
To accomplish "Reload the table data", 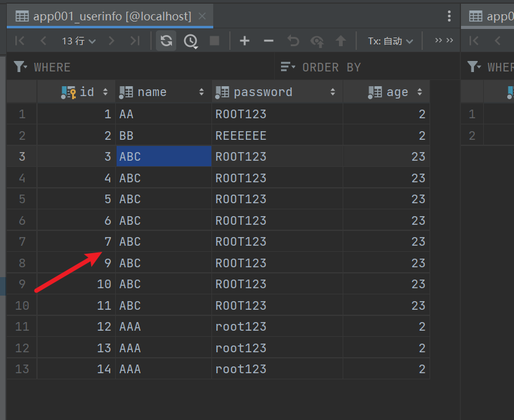I will tap(166, 41).
